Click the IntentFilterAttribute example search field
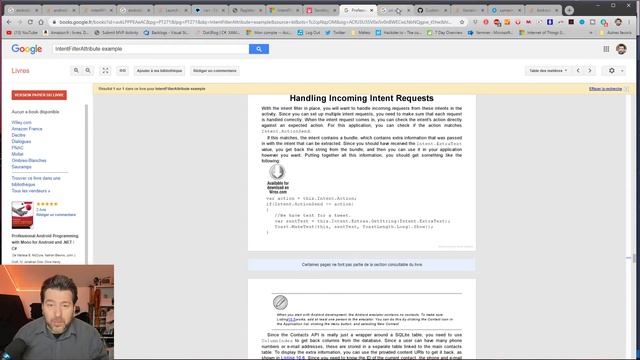Screen dimensions: 640x360 tap(151, 49)
